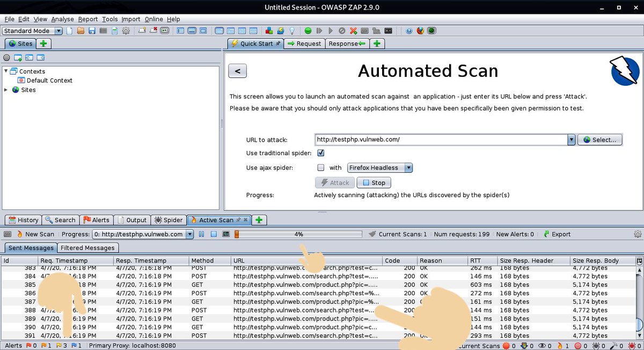Click the Persist Session floppy disk icon
The image size is (644, 350).
(x=92, y=31)
